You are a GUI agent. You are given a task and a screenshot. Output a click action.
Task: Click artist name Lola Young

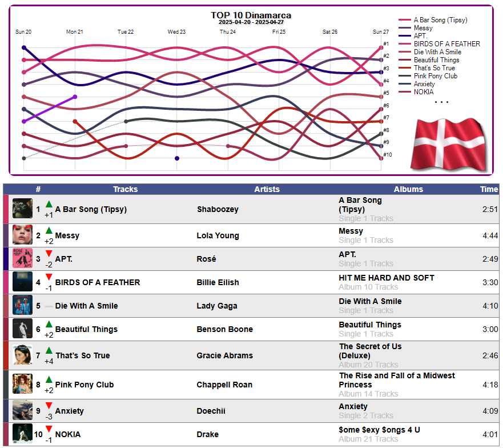click(218, 235)
